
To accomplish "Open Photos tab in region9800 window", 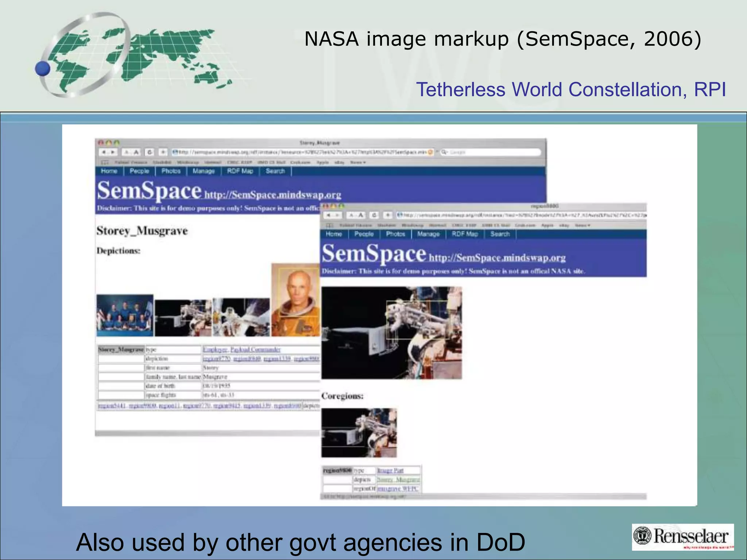I will 396,234.
